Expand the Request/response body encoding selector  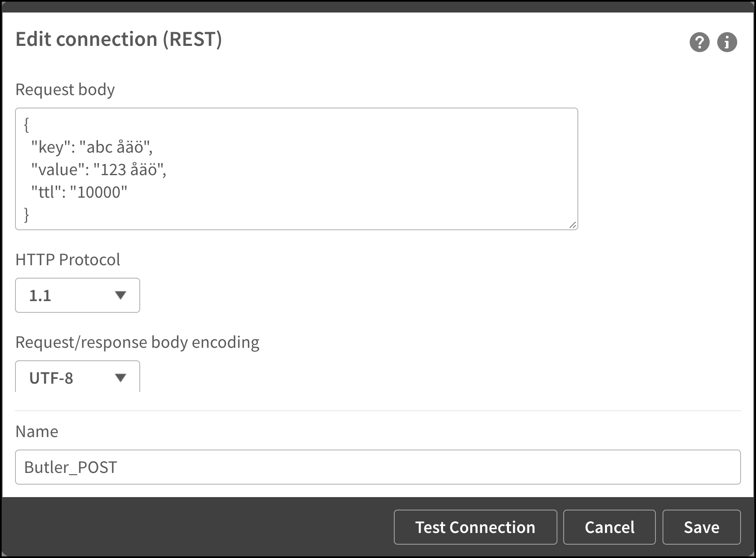[77, 377]
